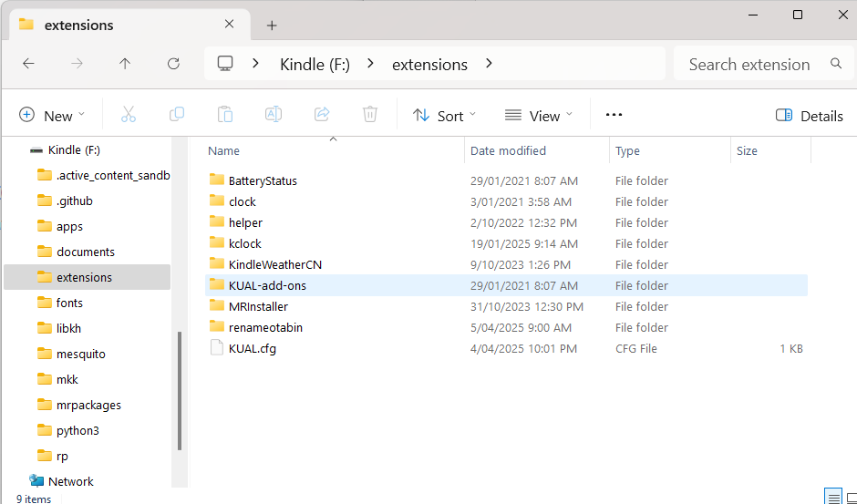The image size is (857, 504).
Task: Expand the chevron after extensions breadcrumb
Action: tap(490, 64)
